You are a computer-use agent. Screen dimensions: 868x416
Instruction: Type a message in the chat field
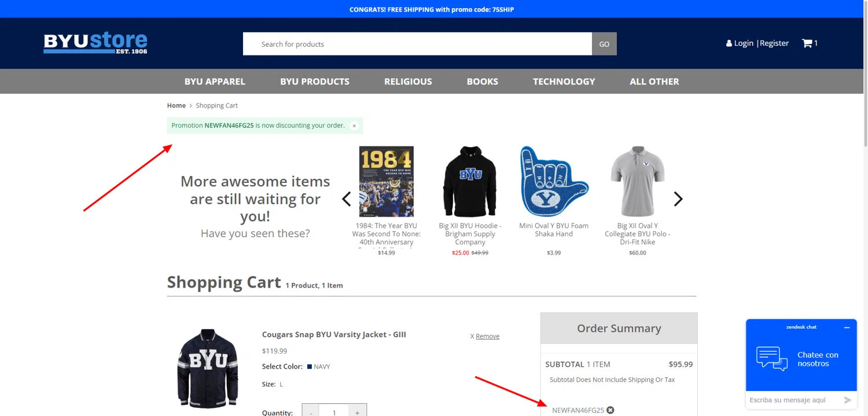793,400
